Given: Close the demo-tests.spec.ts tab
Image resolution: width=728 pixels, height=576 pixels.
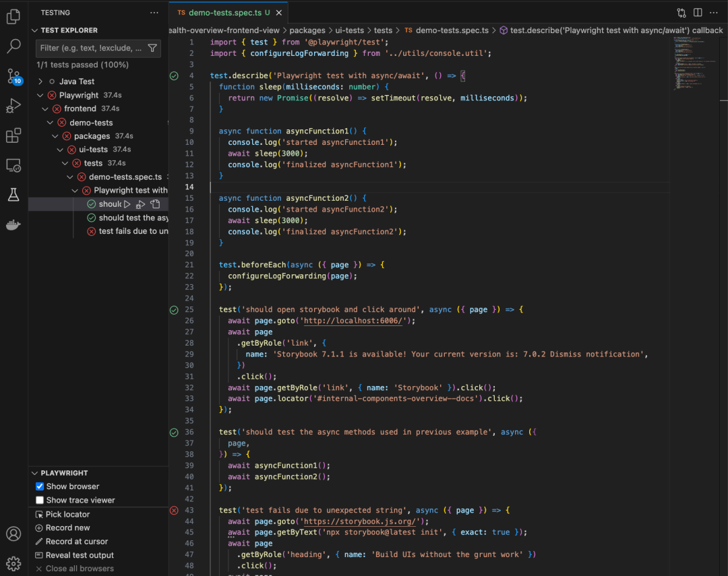Looking at the screenshot, I should tap(279, 13).
